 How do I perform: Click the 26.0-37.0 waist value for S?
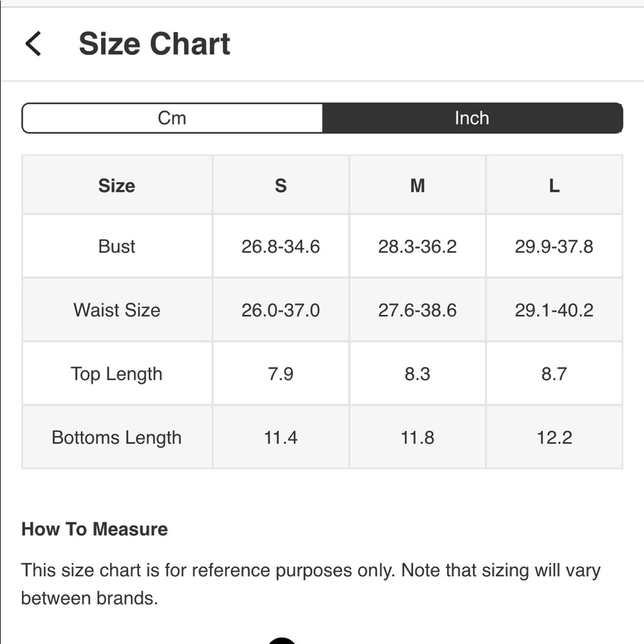point(281,310)
